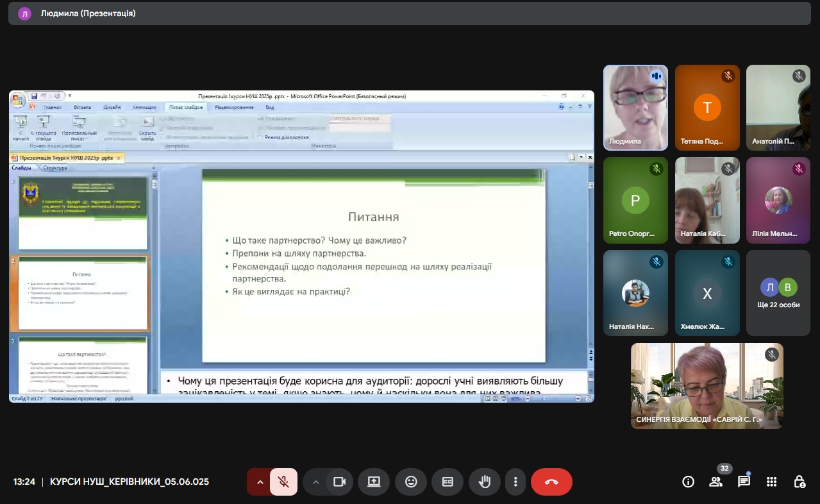Open the chat panel
This screenshot has width=820, height=504.
pos(744,482)
